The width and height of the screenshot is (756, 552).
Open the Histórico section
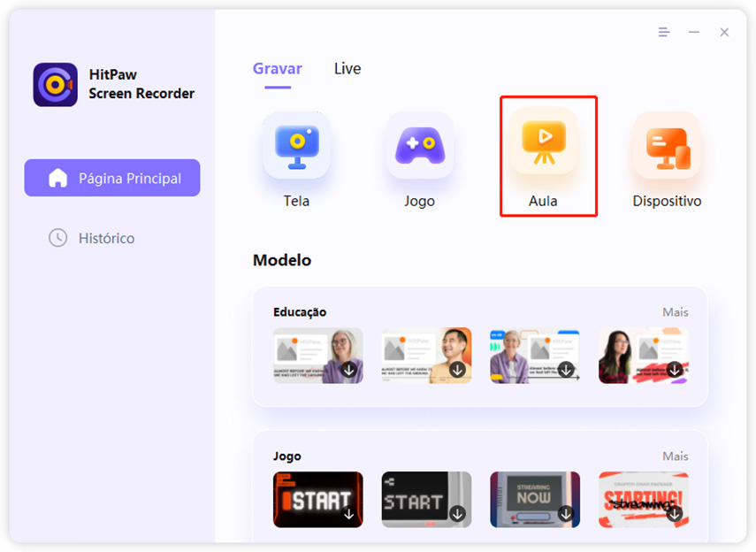(x=92, y=238)
